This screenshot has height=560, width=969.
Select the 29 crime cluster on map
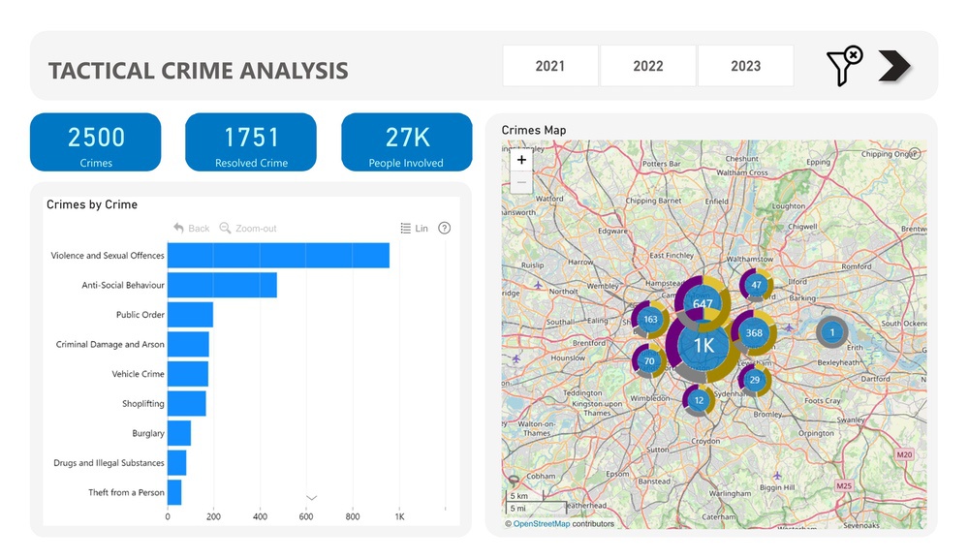click(x=755, y=380)
